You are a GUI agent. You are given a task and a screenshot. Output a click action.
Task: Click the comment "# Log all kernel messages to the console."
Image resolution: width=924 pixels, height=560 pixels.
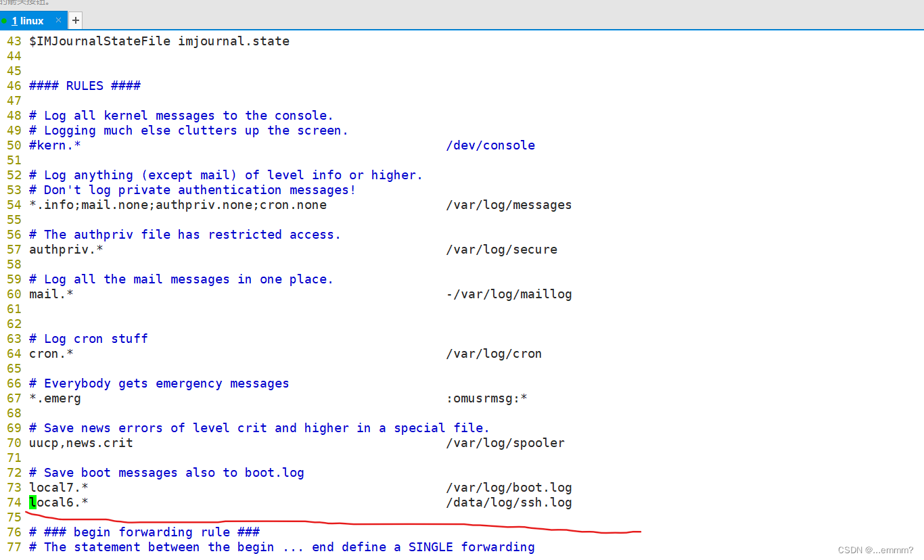(181, 116)
